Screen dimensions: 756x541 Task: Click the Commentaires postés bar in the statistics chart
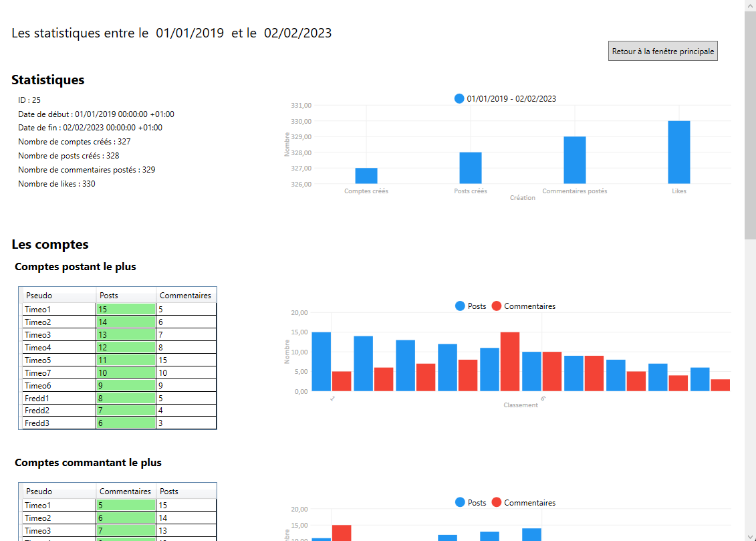click(575, 158)
